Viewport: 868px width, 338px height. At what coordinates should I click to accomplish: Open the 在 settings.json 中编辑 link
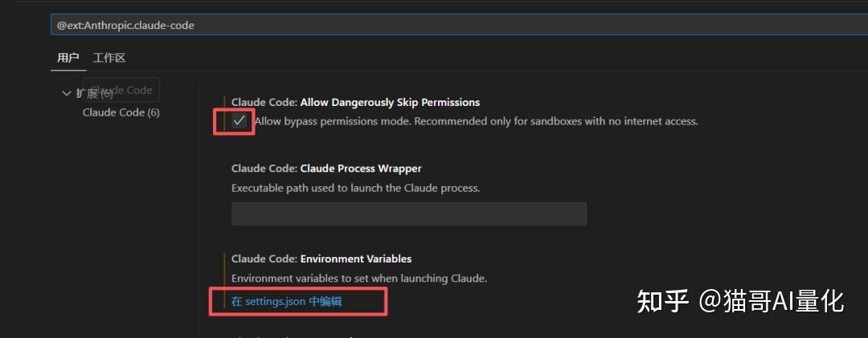pos(292,301)
